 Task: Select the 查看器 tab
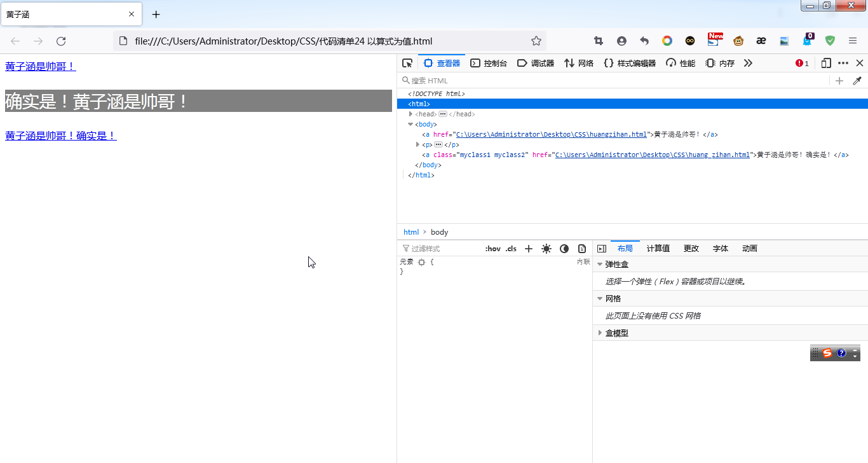[x=442, y=63]
